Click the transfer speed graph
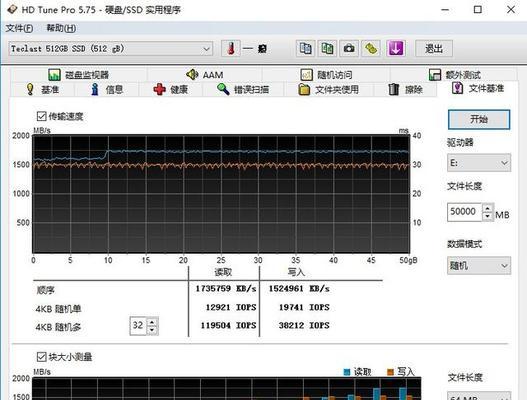The image size is (527, 400). click(x=221, y=194)
